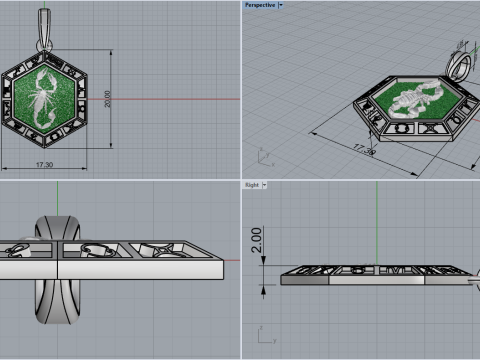Click the scorpion relief in the top-left view
Image resolution: width=480 pixels, height=360 pixels.
point(43,99)
